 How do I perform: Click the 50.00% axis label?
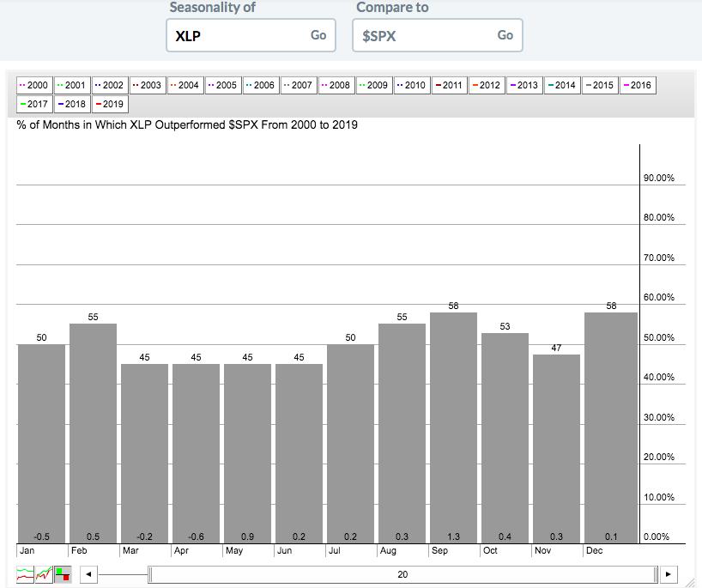click(658, 337)
